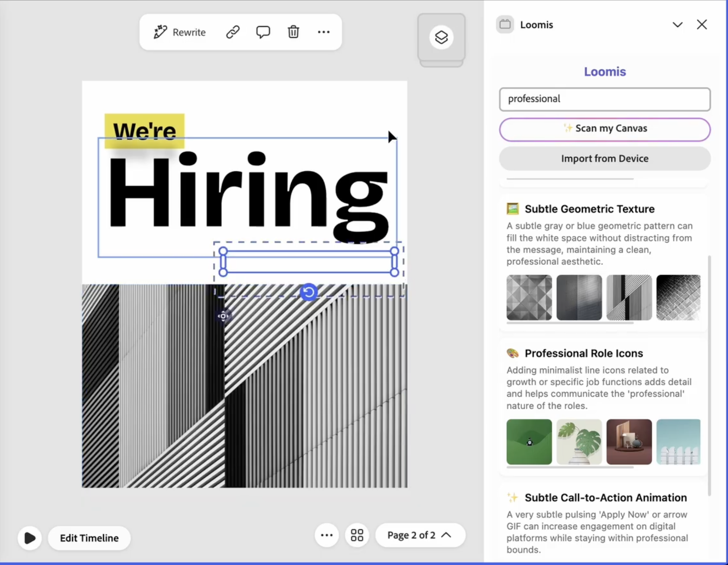728x565 pixels.
Task: Choose the green hills thumbnail
Action: (529, 442)
